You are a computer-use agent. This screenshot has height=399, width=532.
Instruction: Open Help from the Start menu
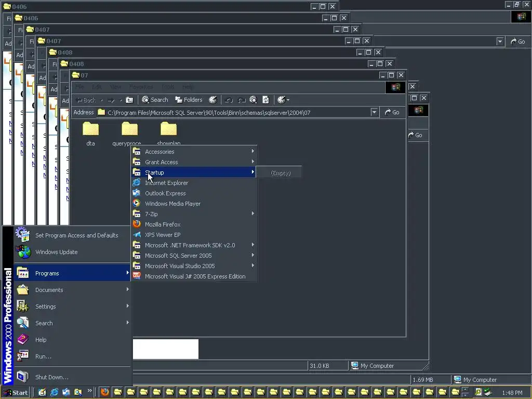(72, 340)
